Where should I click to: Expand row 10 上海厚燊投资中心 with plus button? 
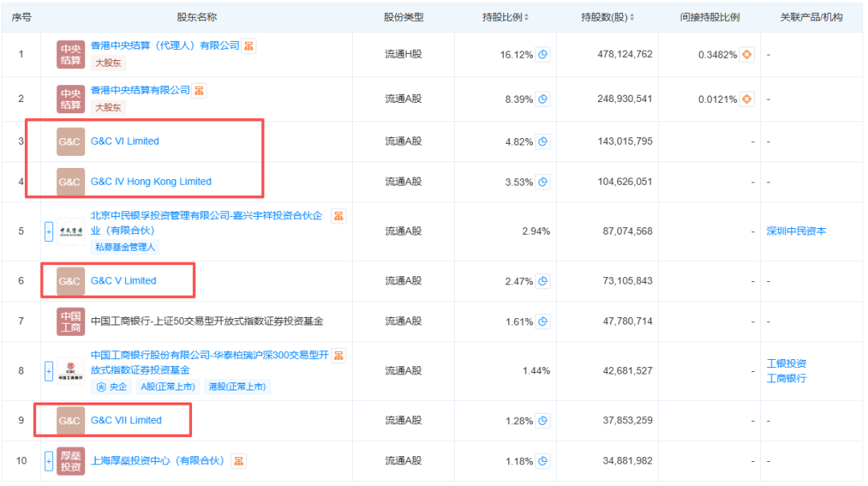tap(49, 461)
